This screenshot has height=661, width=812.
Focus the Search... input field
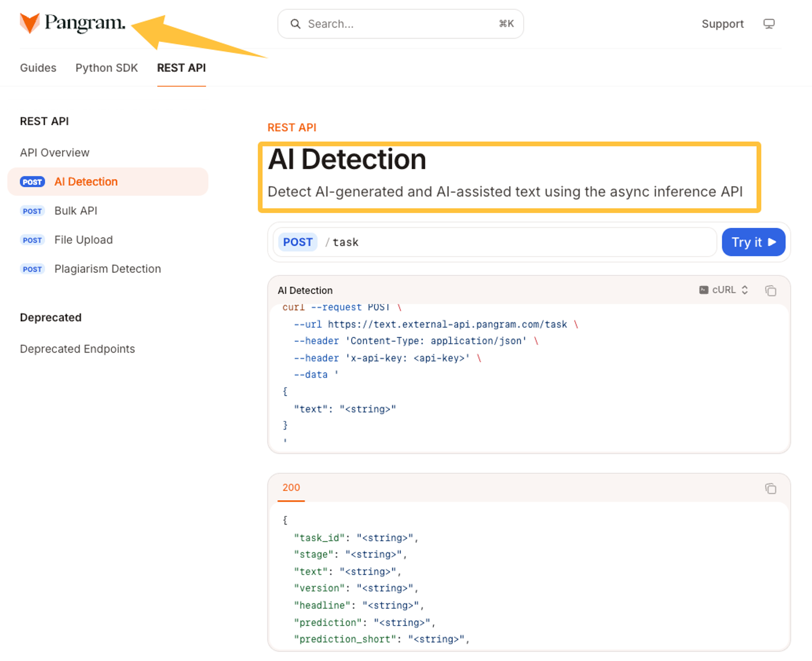(x=400, y=24)
